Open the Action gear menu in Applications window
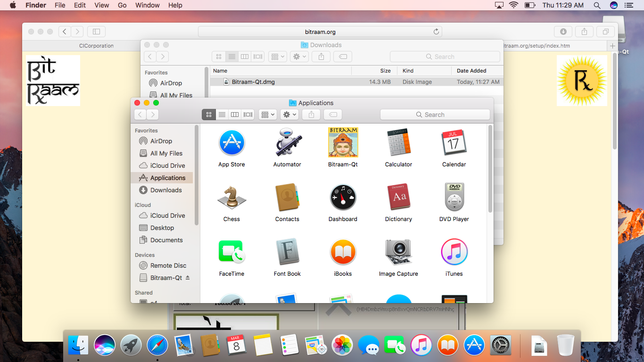The width and height of the screenshot is (644, 362). pyautogui.click(x=289, y=115)
